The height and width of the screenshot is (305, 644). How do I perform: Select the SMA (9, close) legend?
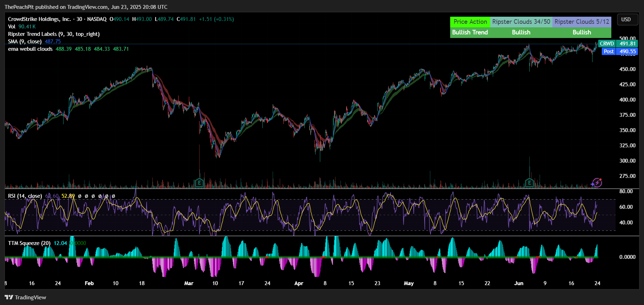(x=24, y=42)
